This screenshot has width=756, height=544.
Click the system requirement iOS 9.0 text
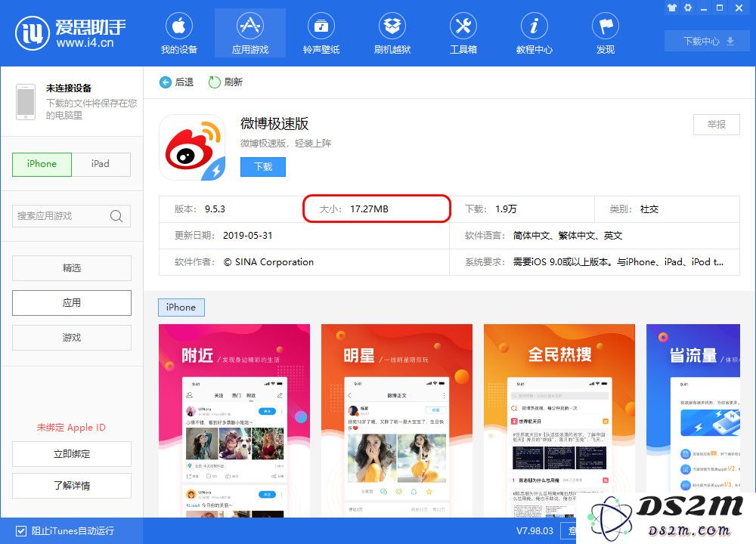[x=618, y=262]
